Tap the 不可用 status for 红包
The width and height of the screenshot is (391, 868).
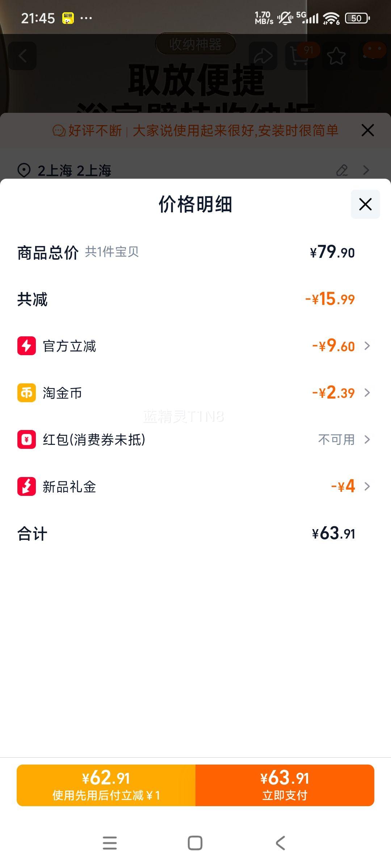tap(336, 439)
